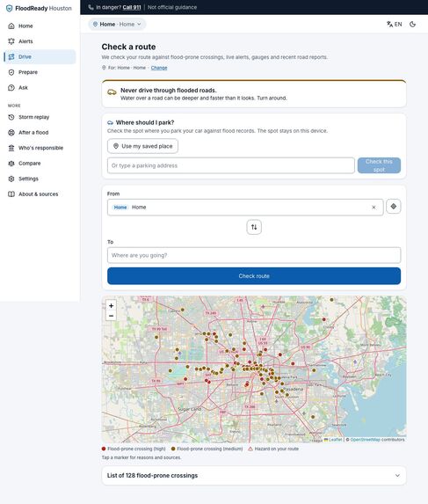Click the car icon in flooded roads warning

112,92
